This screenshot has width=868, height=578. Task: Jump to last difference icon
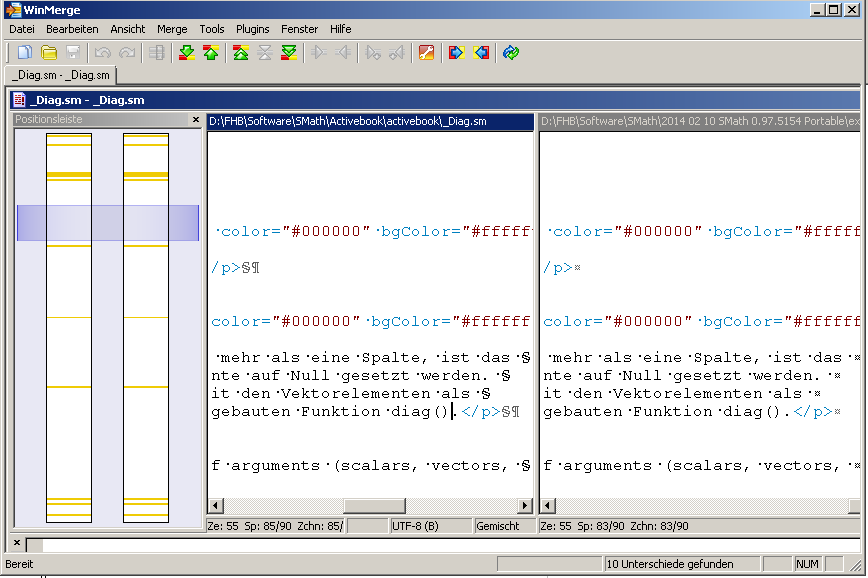(x=289, y=53)
